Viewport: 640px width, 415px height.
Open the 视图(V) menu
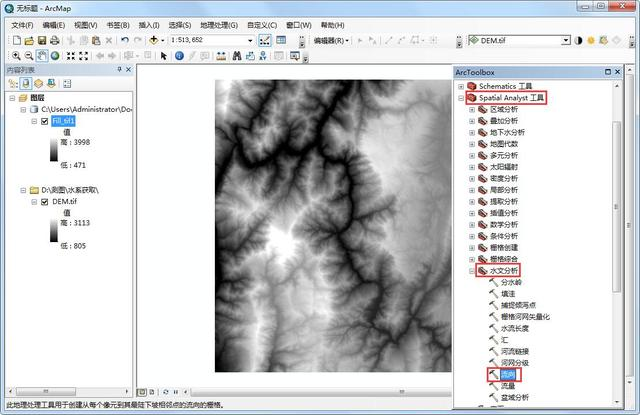coord(86,25)
